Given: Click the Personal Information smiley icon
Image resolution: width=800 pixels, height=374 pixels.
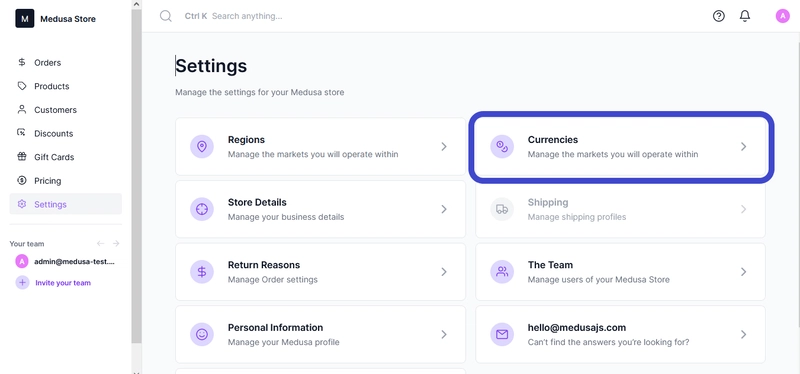Looking at the screenshot, I should point(202,335).
